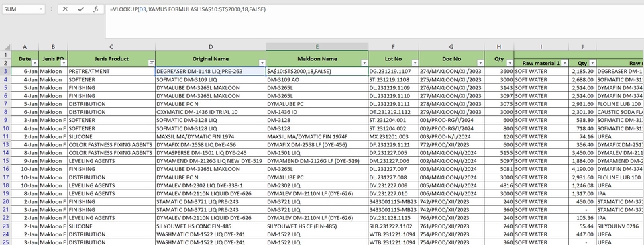644x245 pixels.
Task: Click cell DYMASPERSE DM-1501 LIQ DYE-245
Action: [x=210, y=153]
